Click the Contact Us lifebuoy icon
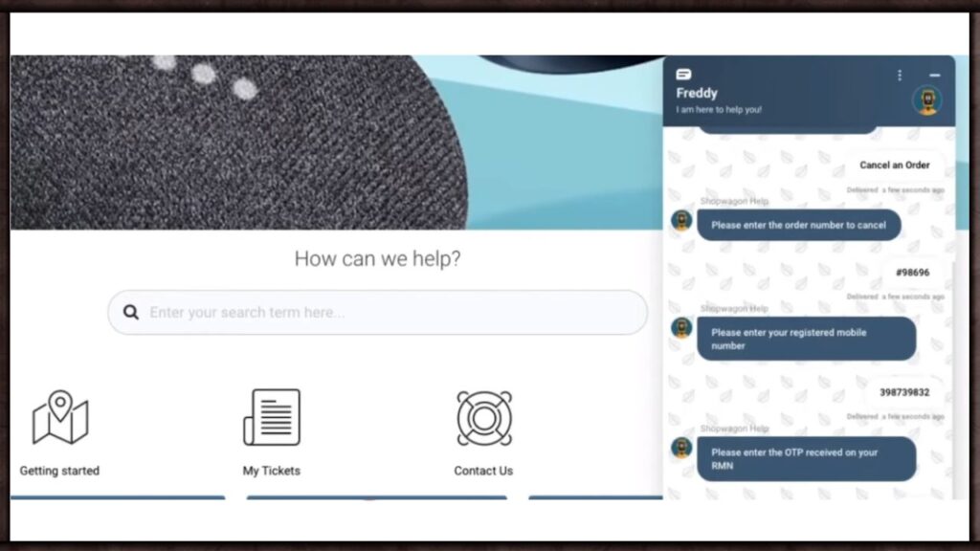 point(484,418)
